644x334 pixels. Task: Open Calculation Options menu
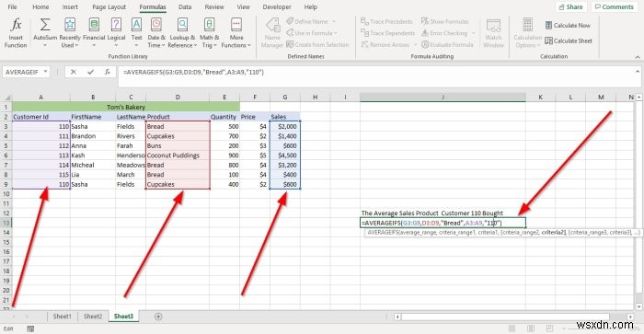coord(527,33)
